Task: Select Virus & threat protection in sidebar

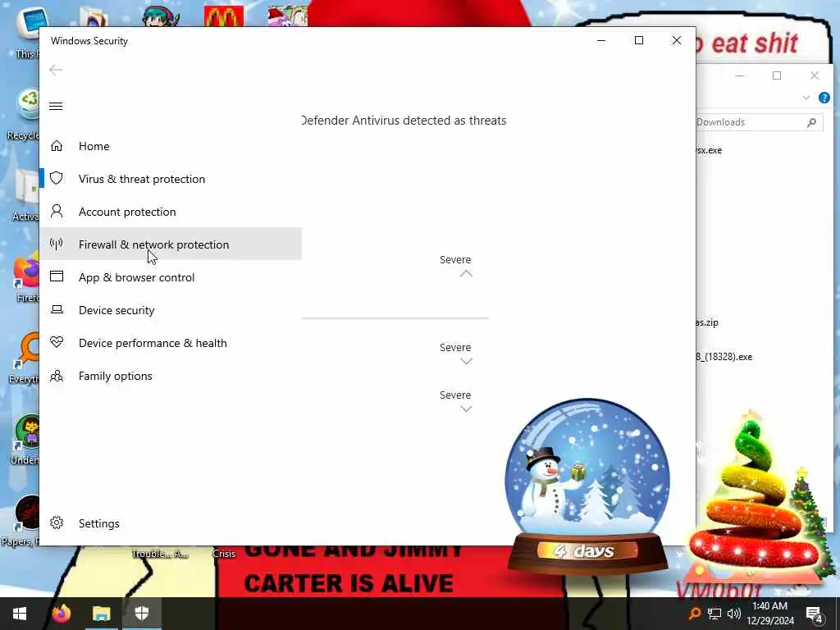Action: (x=171, y=179)
